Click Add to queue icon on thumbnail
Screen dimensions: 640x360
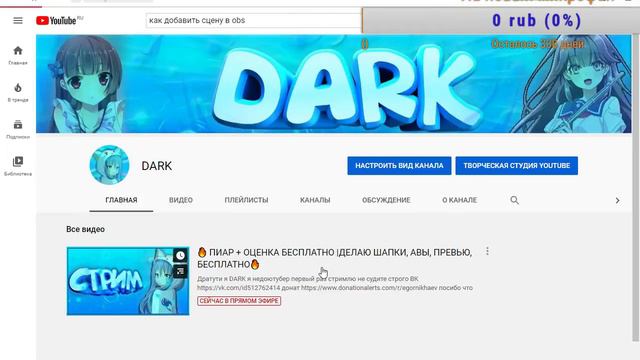[x=180, y=271]
